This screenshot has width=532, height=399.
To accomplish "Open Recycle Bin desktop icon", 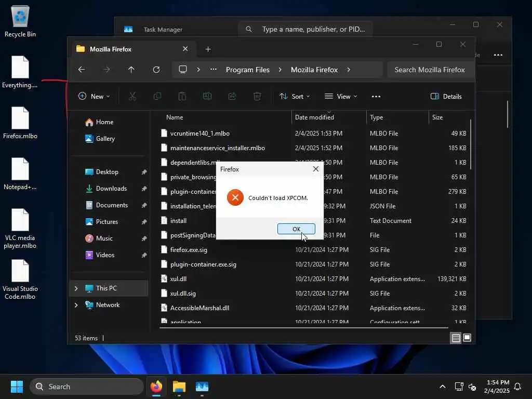I will tap(20, 21).
